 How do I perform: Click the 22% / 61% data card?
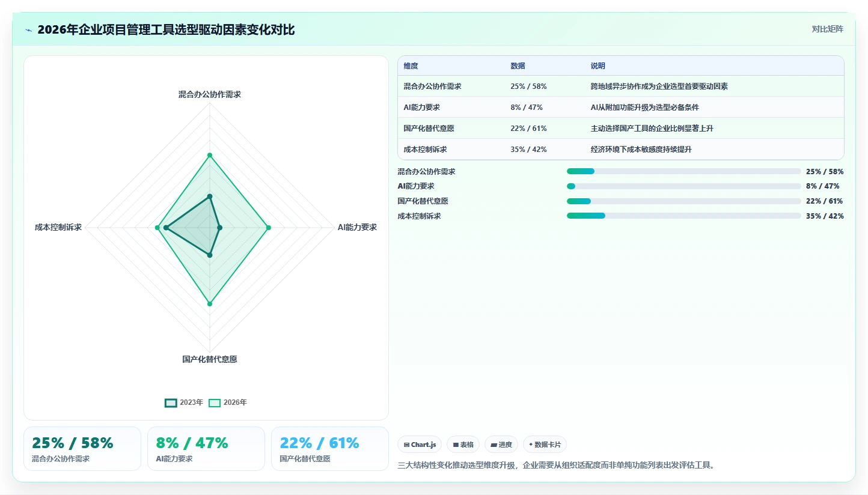click(330, 449)
